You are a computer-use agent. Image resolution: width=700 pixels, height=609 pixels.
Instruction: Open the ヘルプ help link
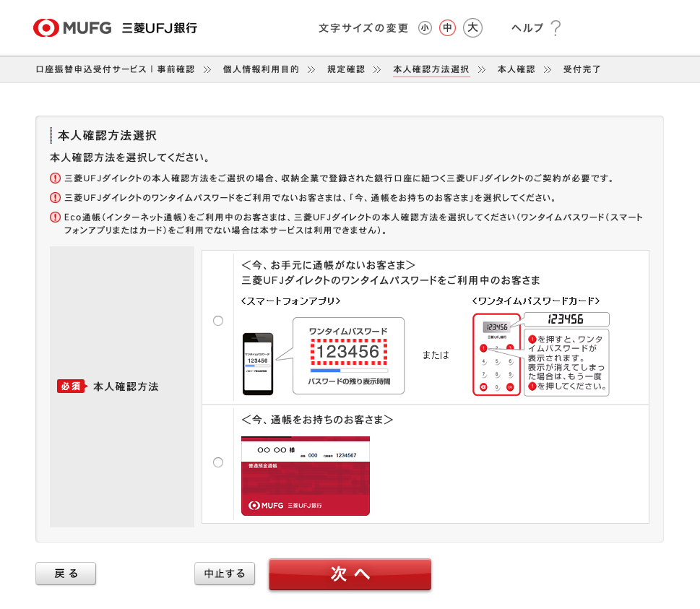click(x=527, y=28)
